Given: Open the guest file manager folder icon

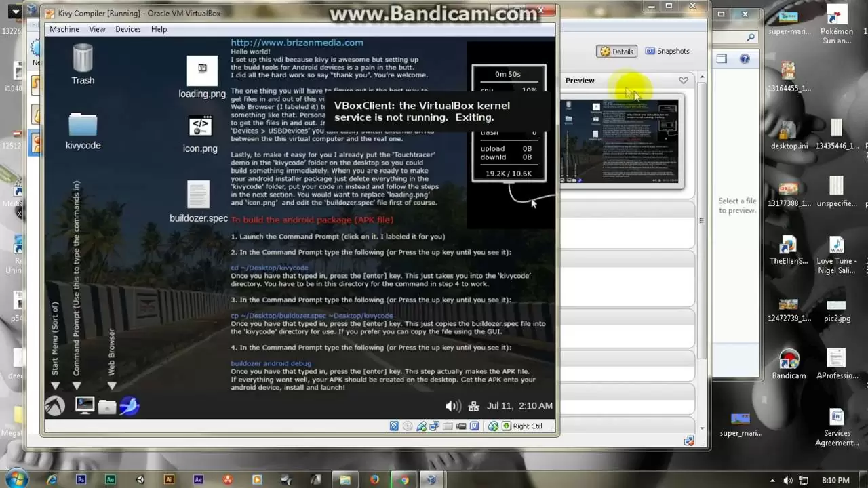Looking at the screenshot, I should click(106, 407).
